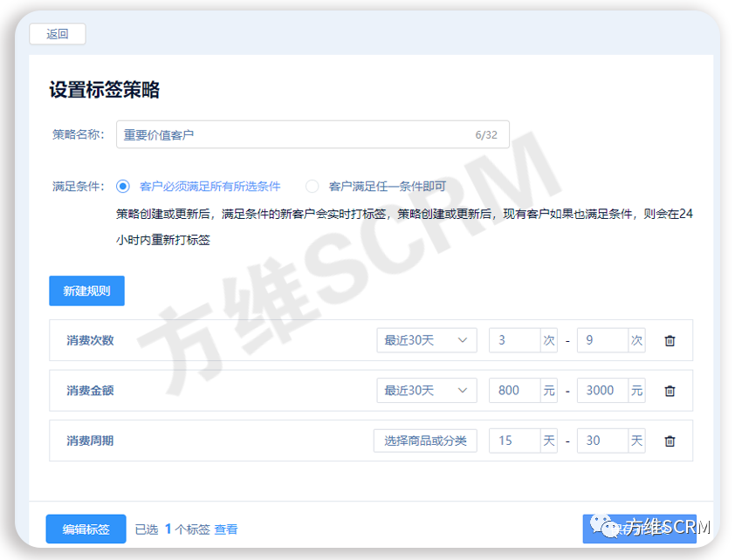Screen dimensions: 735x560
Task: Click maximum 消费金额 field showing 3000
Action: tap(601, 391)
